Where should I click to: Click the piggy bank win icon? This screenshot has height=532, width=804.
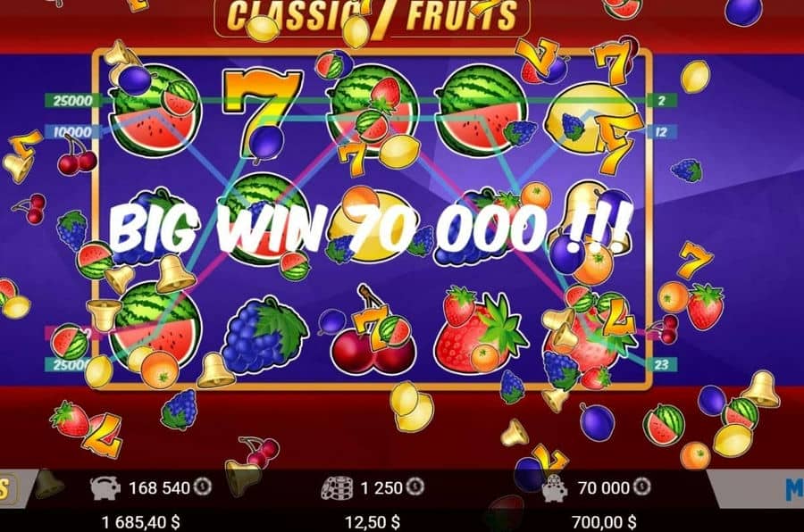click(557, 489)
